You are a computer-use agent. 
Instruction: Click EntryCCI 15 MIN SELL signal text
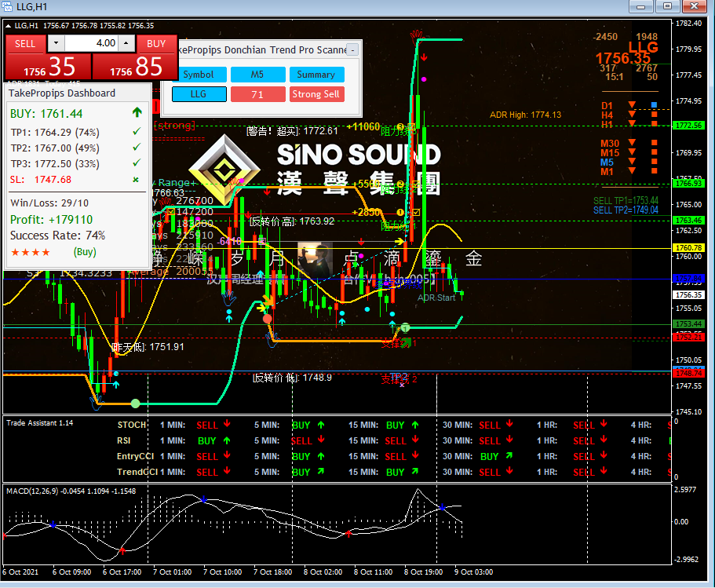tap(396, 457)
